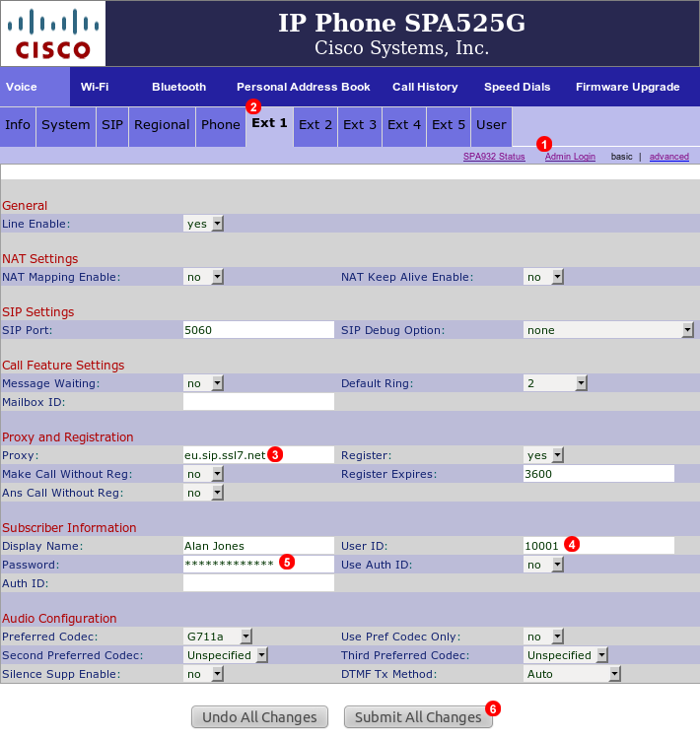
Task: Click the Auth ID field
Action: (x=258, y=583)
